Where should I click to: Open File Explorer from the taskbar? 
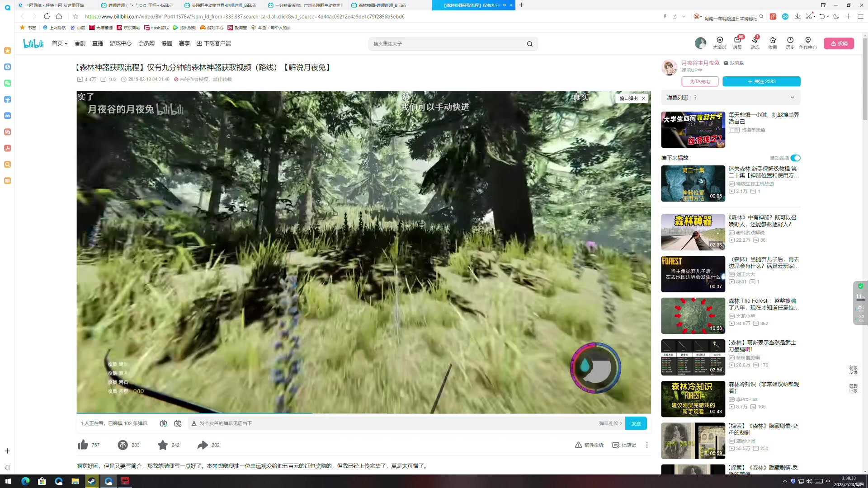pos(75,481)
